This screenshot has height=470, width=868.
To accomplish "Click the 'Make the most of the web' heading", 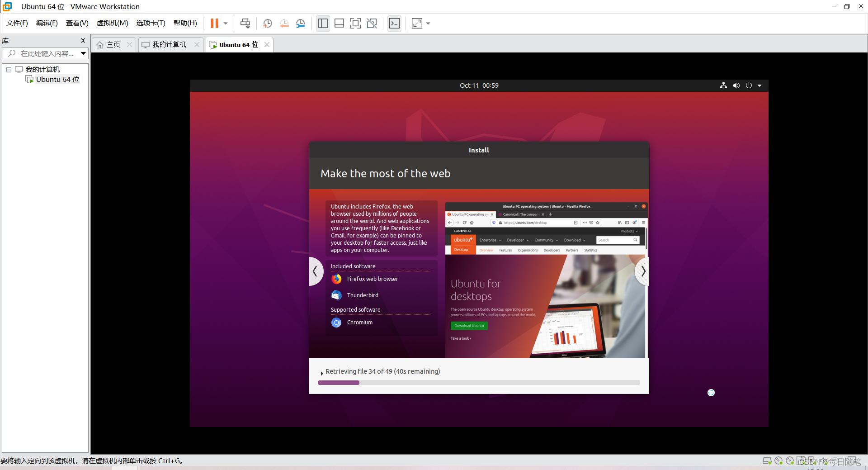I will pos(386,174).
